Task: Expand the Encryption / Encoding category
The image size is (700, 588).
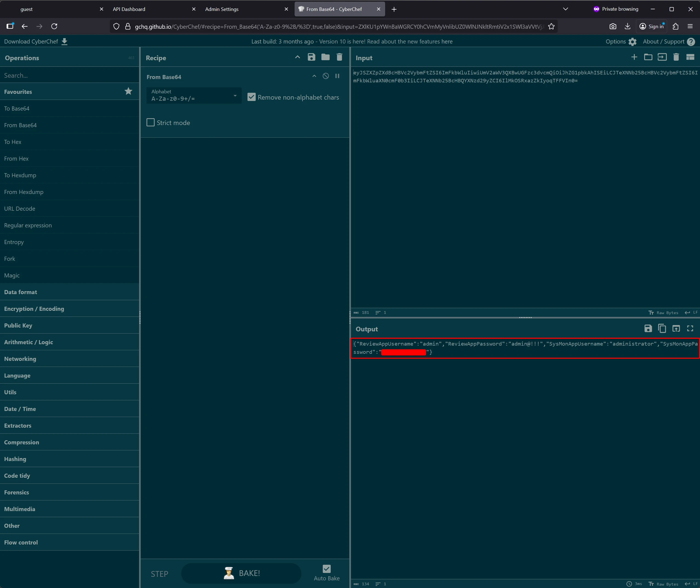Action: 34,309
